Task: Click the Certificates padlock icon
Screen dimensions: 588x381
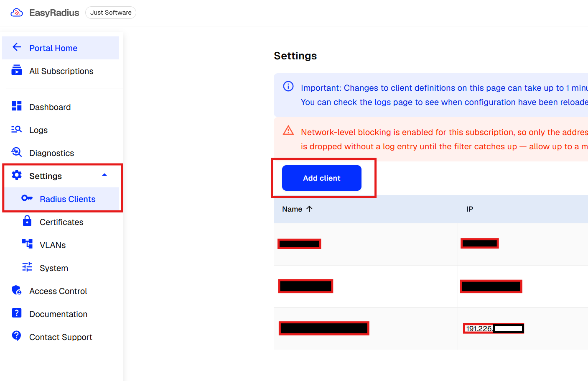Action: (27, 221)
